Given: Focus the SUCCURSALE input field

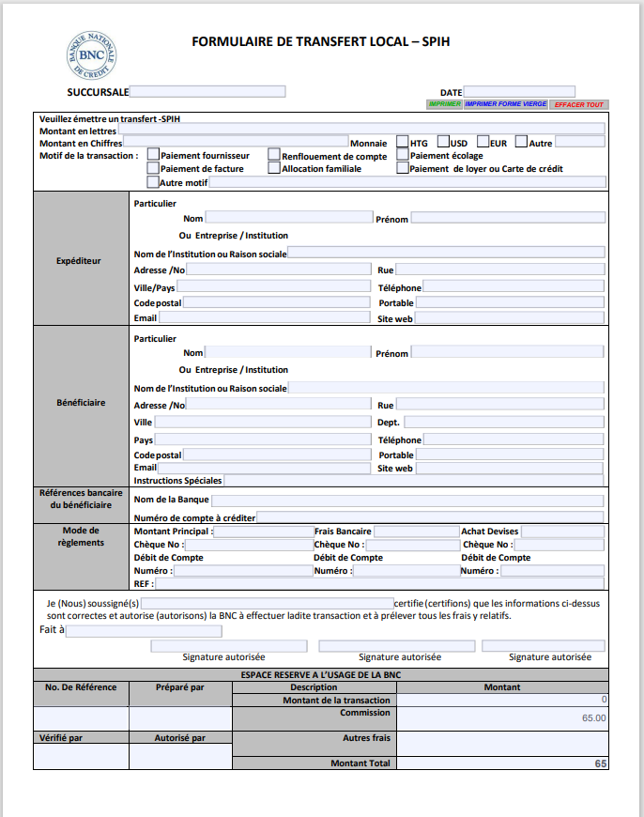Looking at the screenshot, I should coord(207,92).
